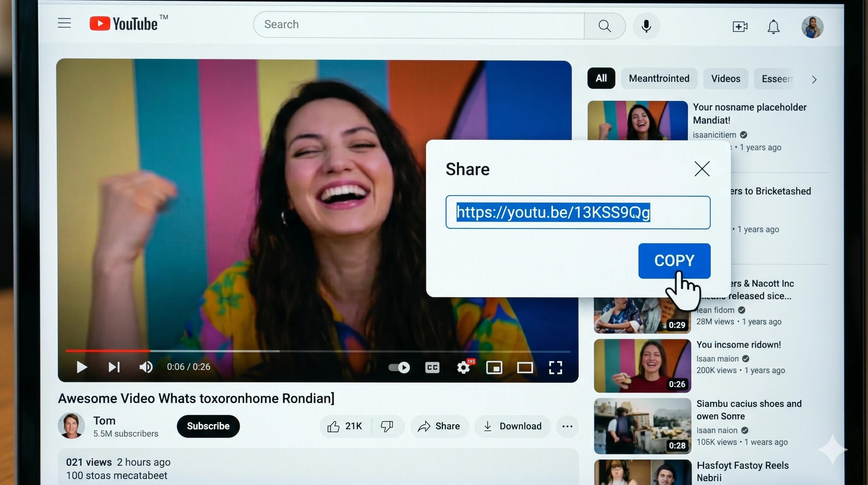Viewport: 868px width, 485px height.
Task: Open more actions three-dot menu
Action: (x=567, y=426)
